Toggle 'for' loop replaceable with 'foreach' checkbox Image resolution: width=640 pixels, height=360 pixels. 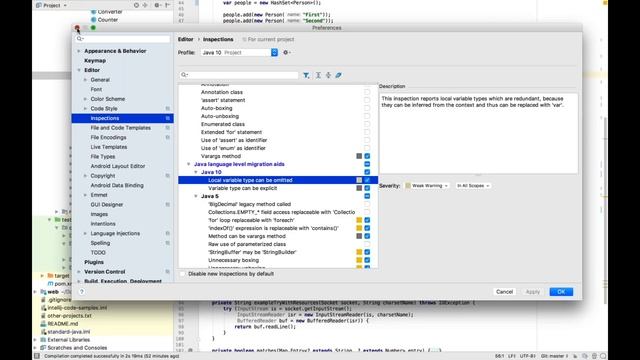pos(367,220)
